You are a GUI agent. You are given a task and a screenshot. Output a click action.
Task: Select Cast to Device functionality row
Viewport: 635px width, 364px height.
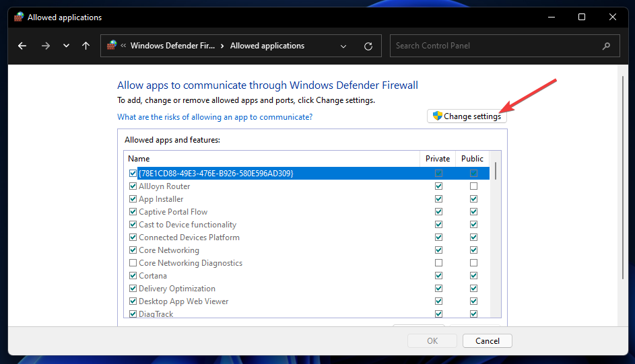coord(306,225)
